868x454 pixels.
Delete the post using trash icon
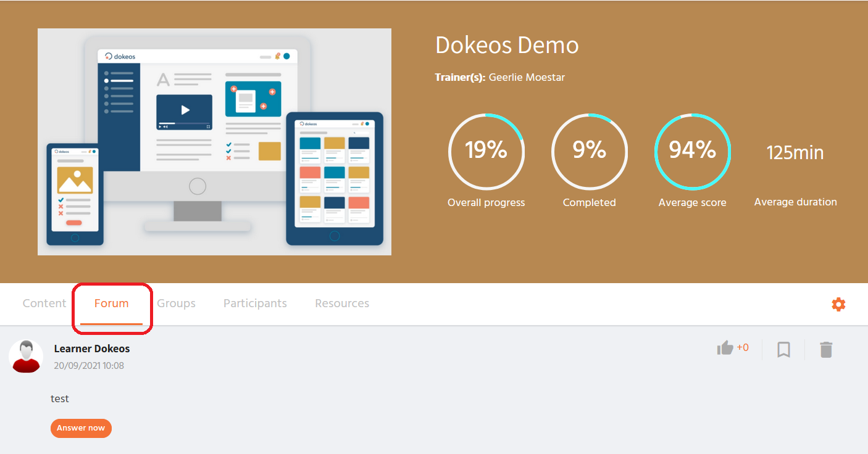tap(826, 350)
